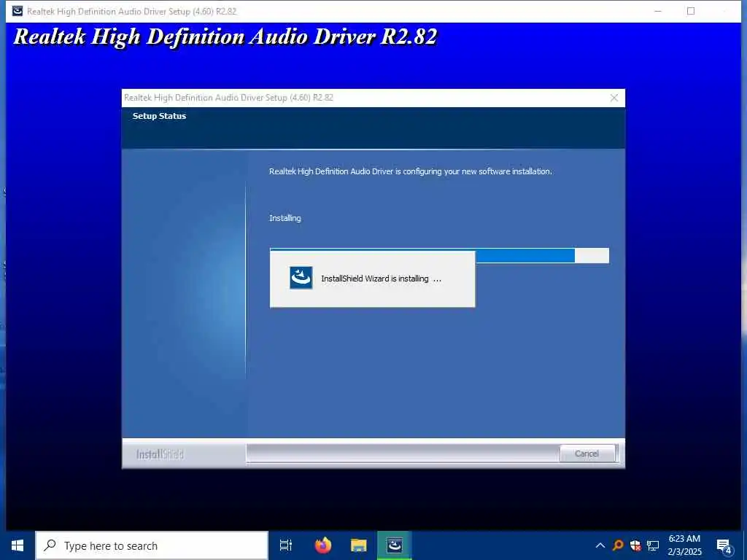Open Task View from the taskbar

coord(286,545)
